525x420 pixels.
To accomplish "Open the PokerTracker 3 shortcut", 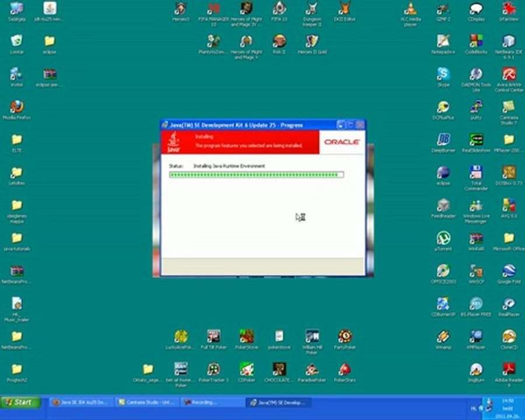I will click(213, 372).
